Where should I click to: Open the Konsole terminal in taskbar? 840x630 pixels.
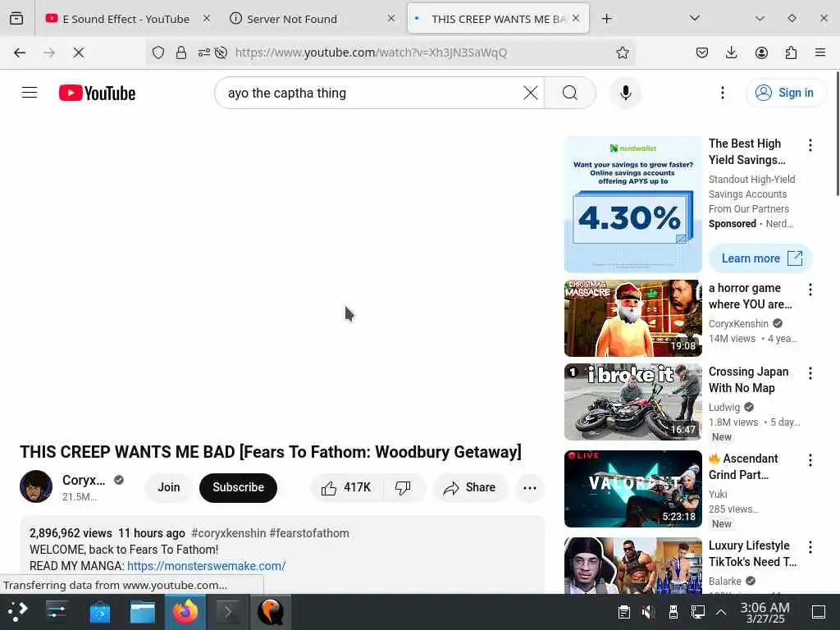(x=228, y=611)
